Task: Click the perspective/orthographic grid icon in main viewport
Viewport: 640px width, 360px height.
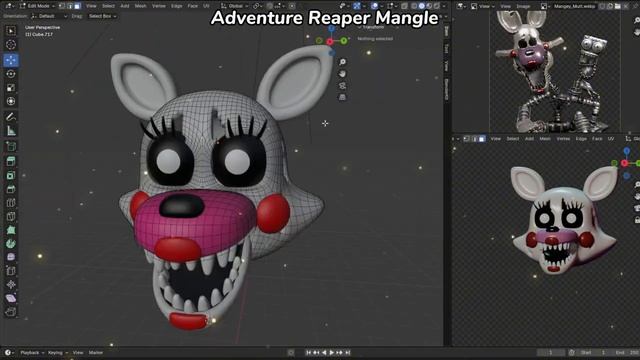Action: click(342, 97)
